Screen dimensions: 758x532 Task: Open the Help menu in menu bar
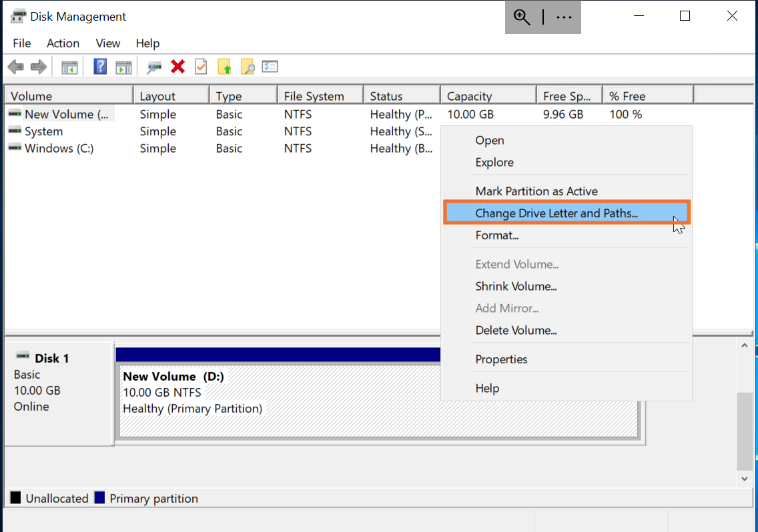147,43
